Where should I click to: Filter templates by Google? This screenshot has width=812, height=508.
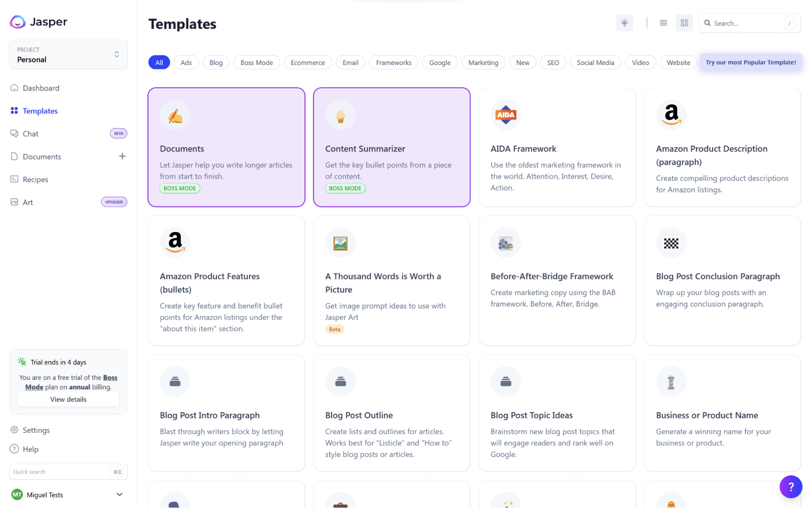click(x=440, y=62)
